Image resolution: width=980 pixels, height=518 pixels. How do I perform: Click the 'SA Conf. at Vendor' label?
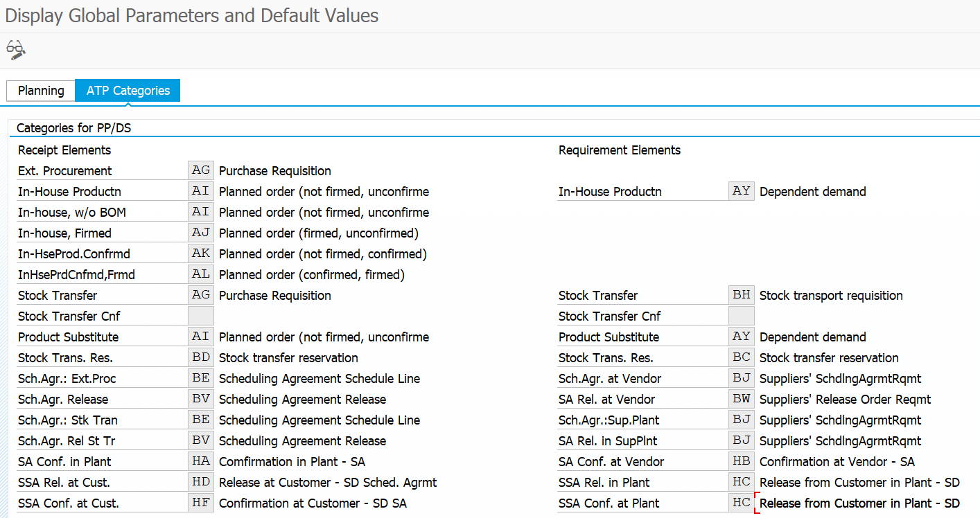click(x=611, y=462)
